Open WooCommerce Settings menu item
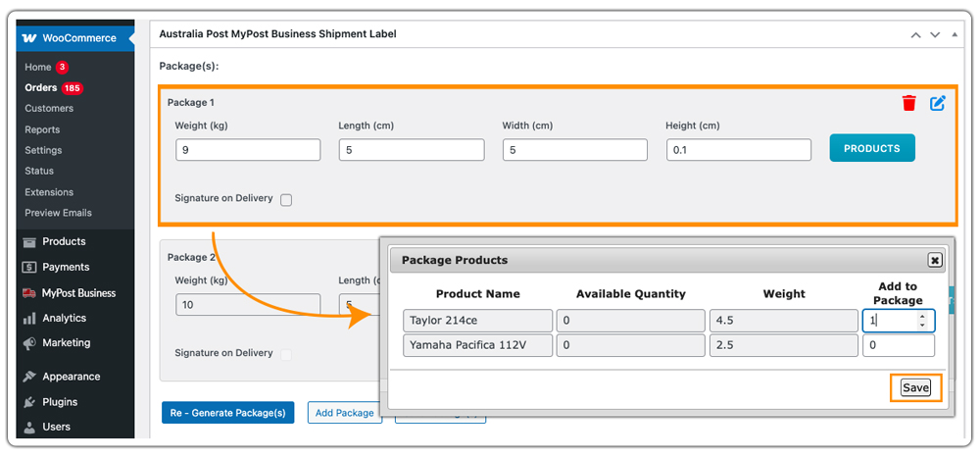Viewport: 980px width, 457px height. click(44, 150)
